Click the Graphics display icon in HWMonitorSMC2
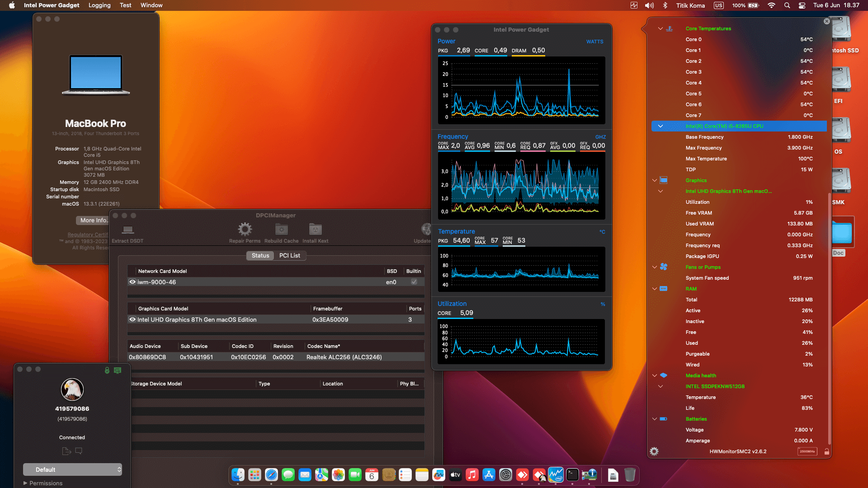The width and height of the screenshot is (868, 488). click(664, 180)
